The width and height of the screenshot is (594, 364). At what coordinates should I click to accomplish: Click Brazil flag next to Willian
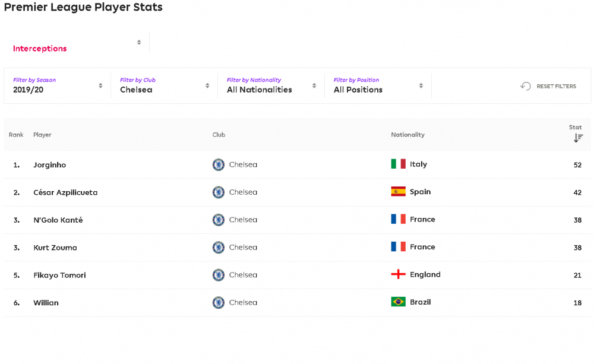click(x=398, y=302)
